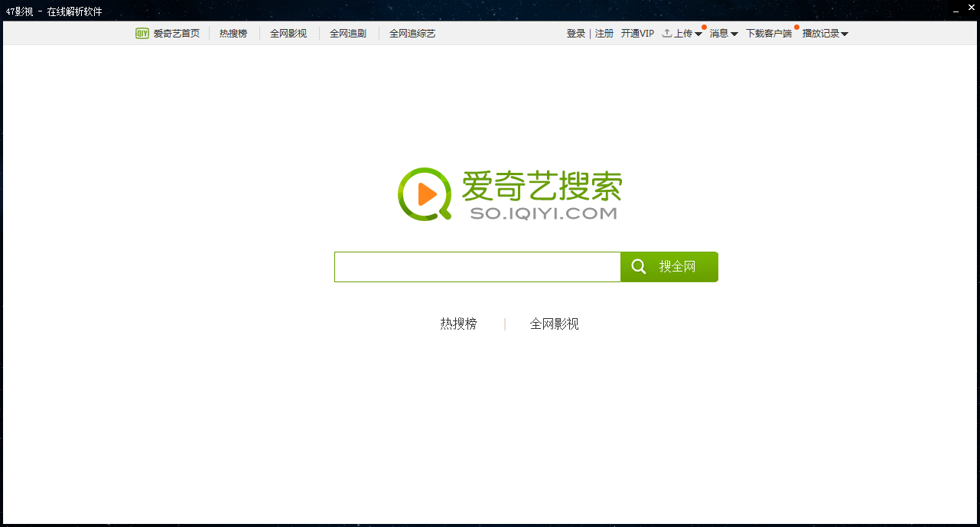Expand the 消息 messages dropdown
The image size is (980, 527).
coord(723,34)
